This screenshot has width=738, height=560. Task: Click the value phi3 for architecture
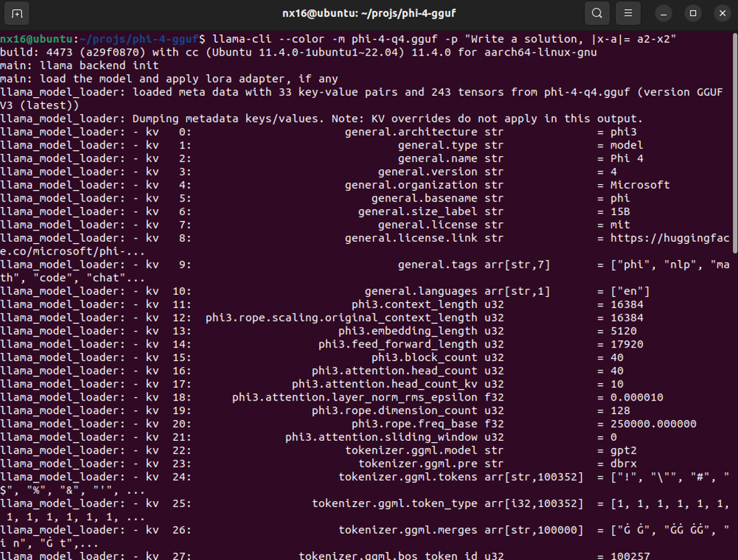(x=623, y=132)
